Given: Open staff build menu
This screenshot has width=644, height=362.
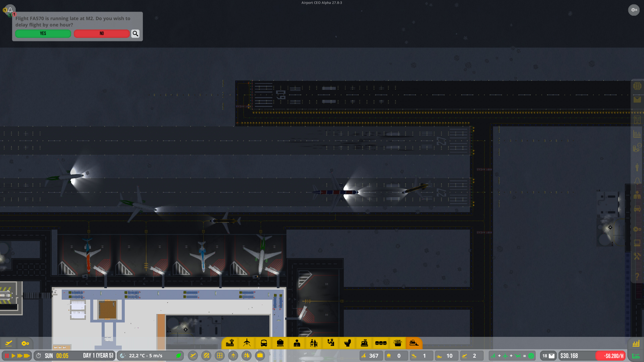Looking at the screenshot, I should click(x=297, y=343).
